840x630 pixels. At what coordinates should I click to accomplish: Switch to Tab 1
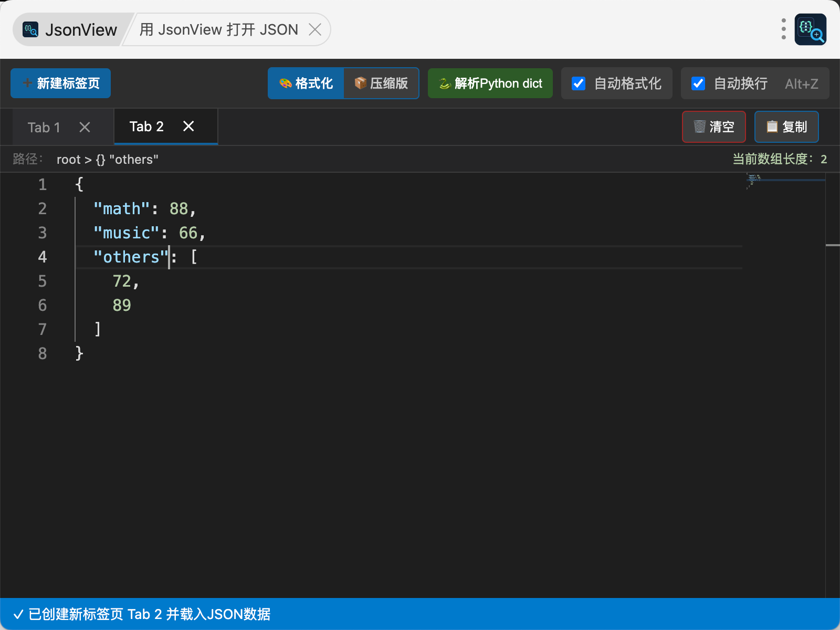44,128
